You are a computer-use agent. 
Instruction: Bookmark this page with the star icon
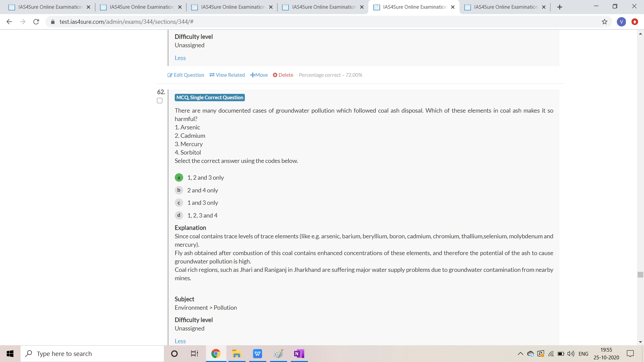pos(604,22)
